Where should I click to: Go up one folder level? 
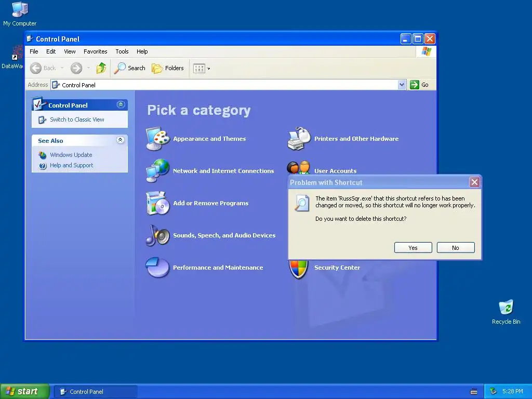pyautogui.click(x=101, y=68)
